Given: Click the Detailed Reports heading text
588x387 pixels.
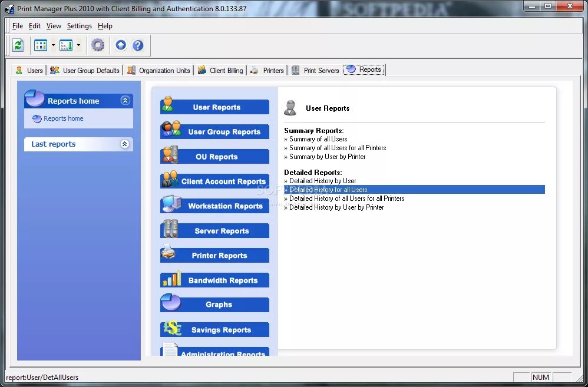Looking at the screenshot, I should click(x=313, y=173).
